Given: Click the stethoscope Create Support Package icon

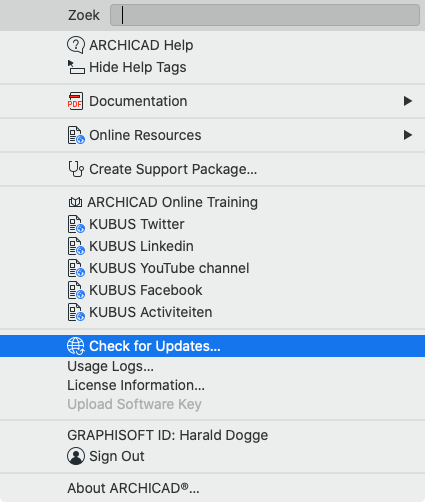Looking at the screenshot, I should pos(76,169).
